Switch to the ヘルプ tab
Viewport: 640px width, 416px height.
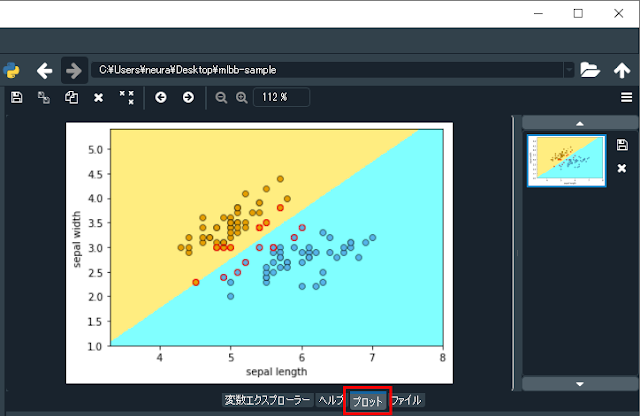[x=331, y=400]
